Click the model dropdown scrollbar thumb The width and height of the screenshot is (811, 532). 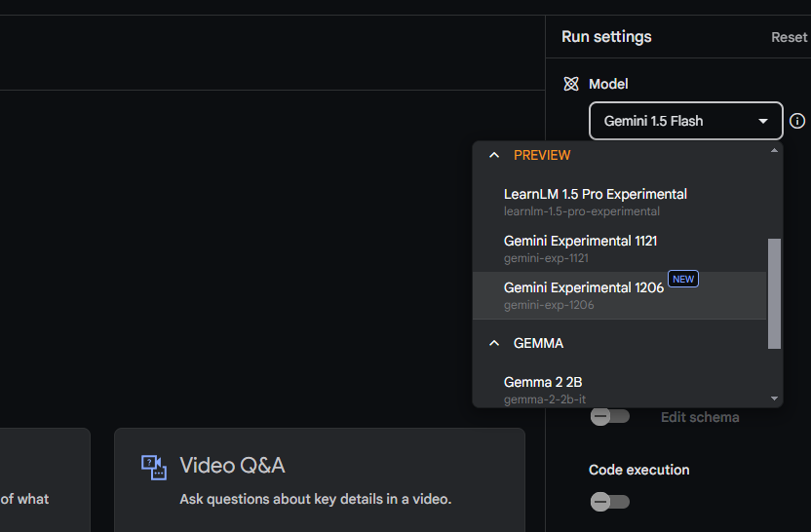[775, 292]
